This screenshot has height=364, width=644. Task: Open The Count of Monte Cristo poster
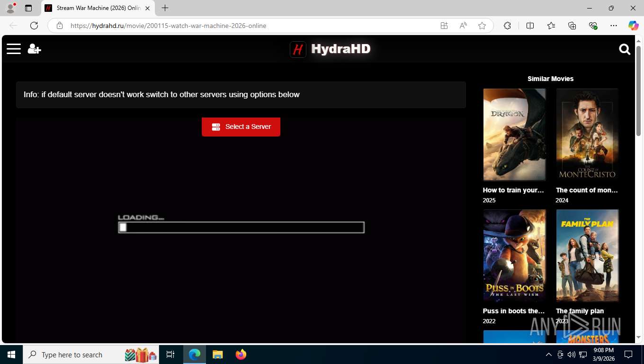587,135
